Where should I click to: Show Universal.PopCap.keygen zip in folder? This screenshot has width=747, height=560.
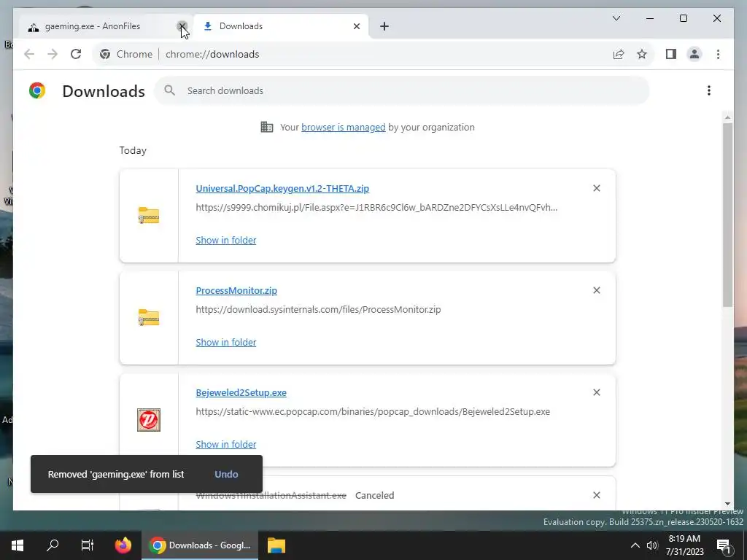pyautogui.click(x=226, y=240)
